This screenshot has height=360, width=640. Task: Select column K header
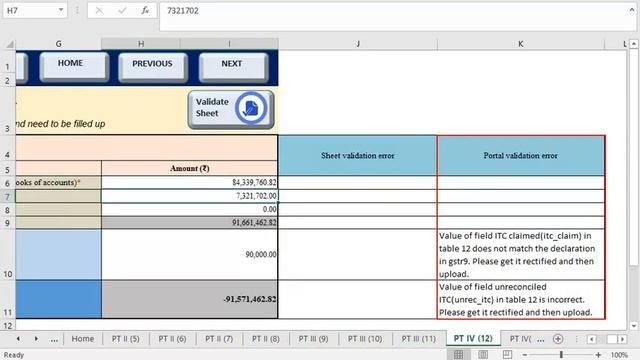(520, 44)
